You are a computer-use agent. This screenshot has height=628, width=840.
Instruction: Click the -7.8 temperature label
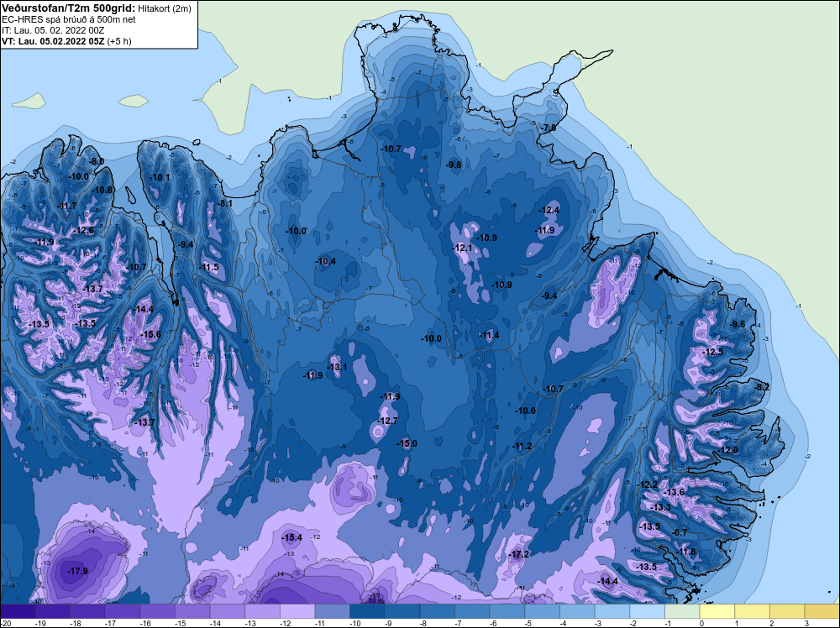(548, 128)
